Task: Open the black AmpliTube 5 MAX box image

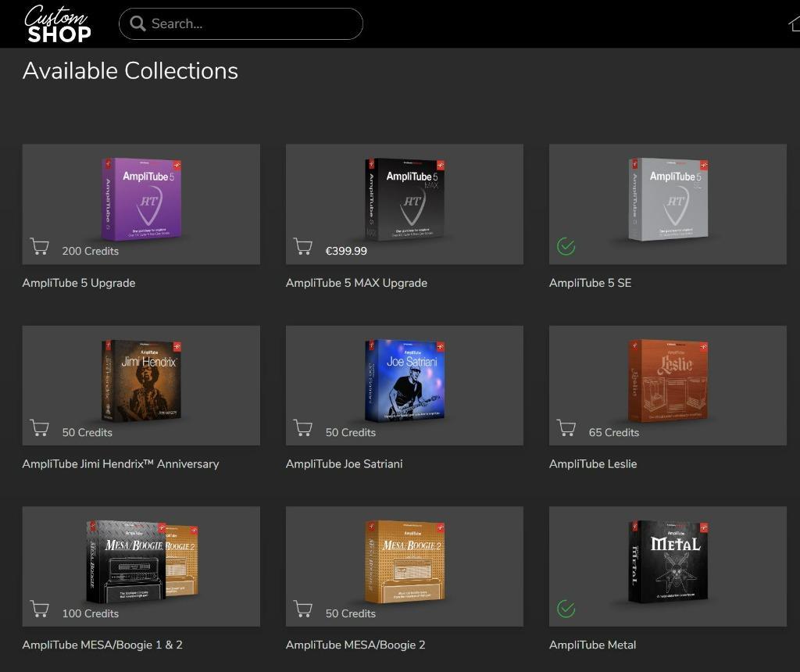Action: click(x=405, y=199)
